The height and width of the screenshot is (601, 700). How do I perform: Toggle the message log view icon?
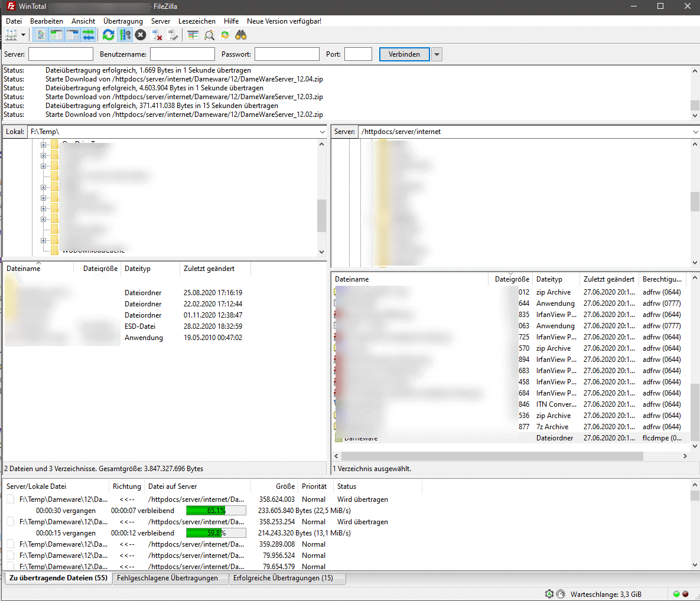pos(41,35)
